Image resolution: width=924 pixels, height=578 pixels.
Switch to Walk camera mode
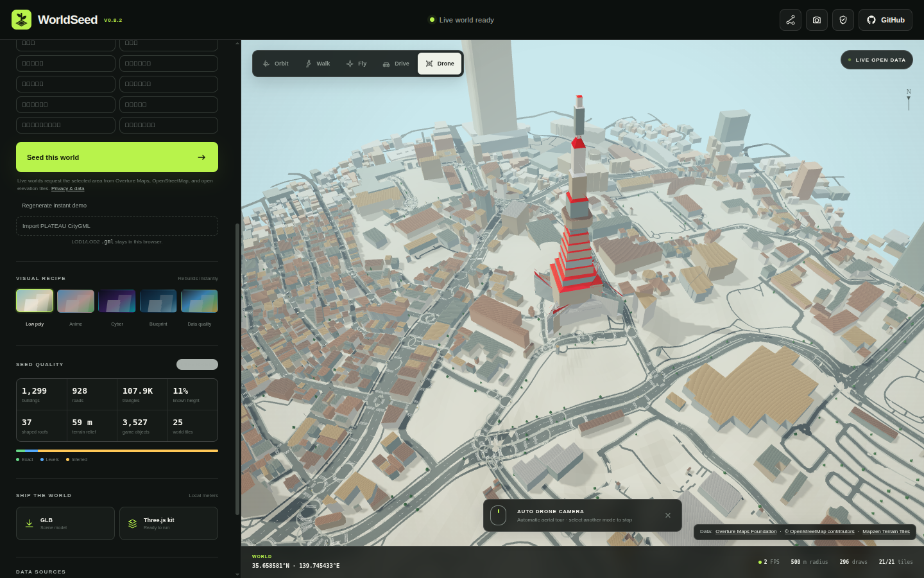click(318, 64)
